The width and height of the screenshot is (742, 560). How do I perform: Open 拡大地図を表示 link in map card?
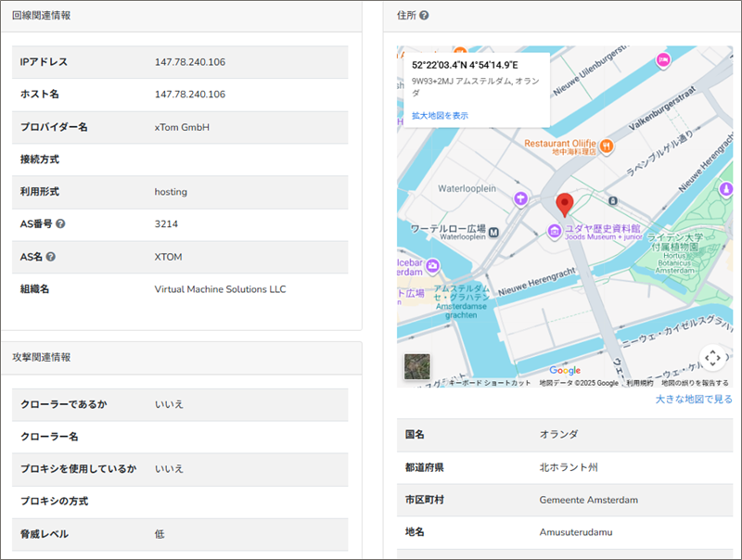pyautogui.click(x=440, y=116)
